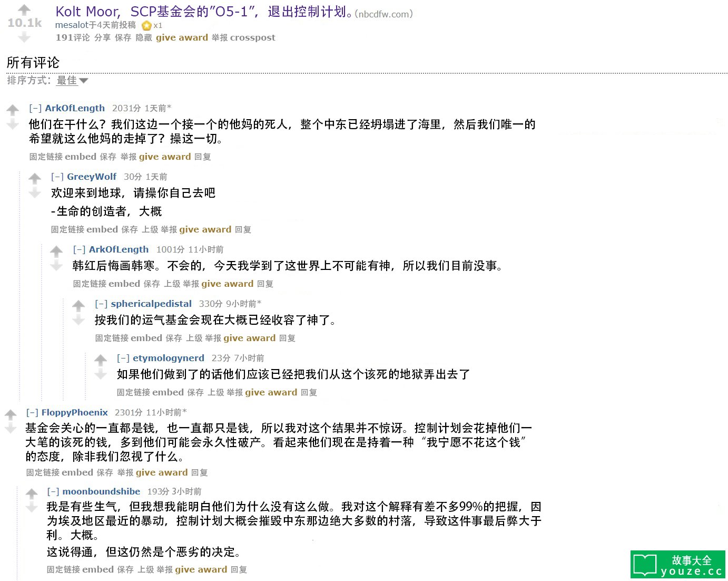
Task: Open GreeyWolf's user profile
Action: pos(92,177)
